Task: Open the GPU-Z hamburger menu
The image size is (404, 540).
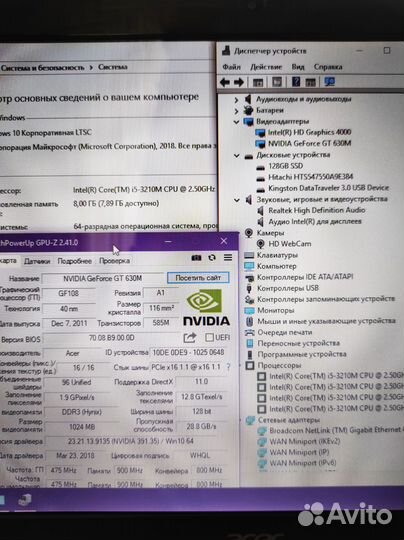Action: click(228, 258)
